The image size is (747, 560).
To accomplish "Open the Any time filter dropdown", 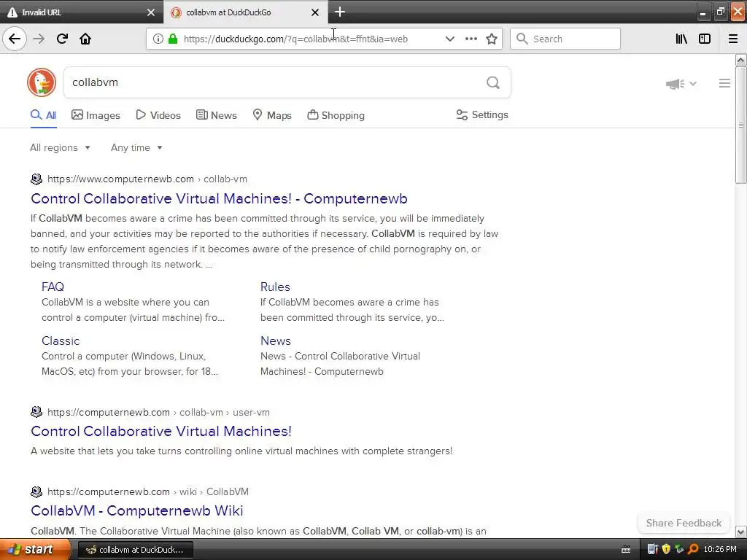I will tap(136, 147).
